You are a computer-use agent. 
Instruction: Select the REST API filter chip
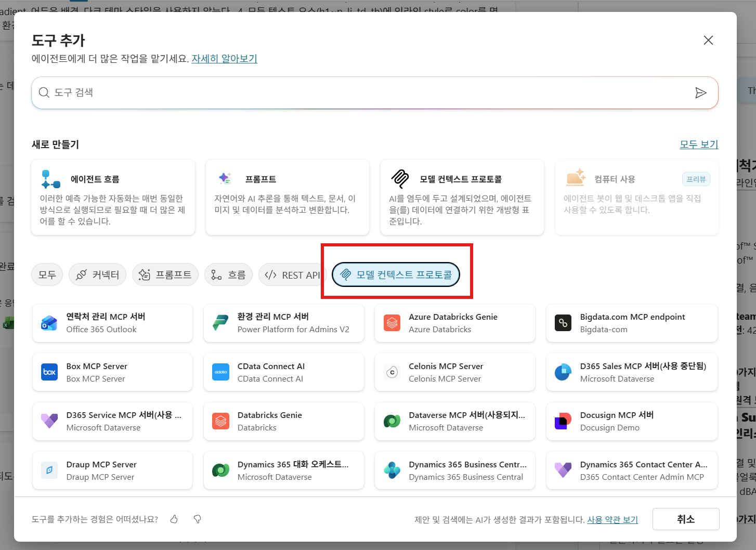tap(293, 274)
